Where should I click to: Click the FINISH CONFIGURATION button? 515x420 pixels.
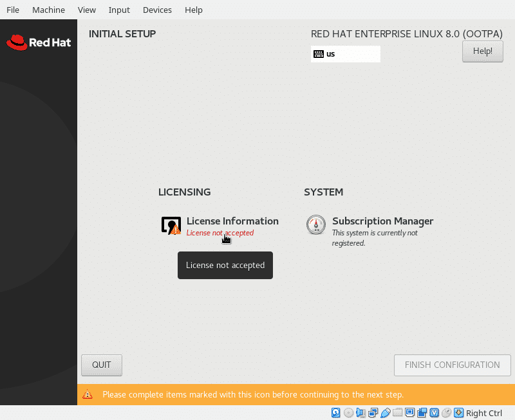point(453,365)
